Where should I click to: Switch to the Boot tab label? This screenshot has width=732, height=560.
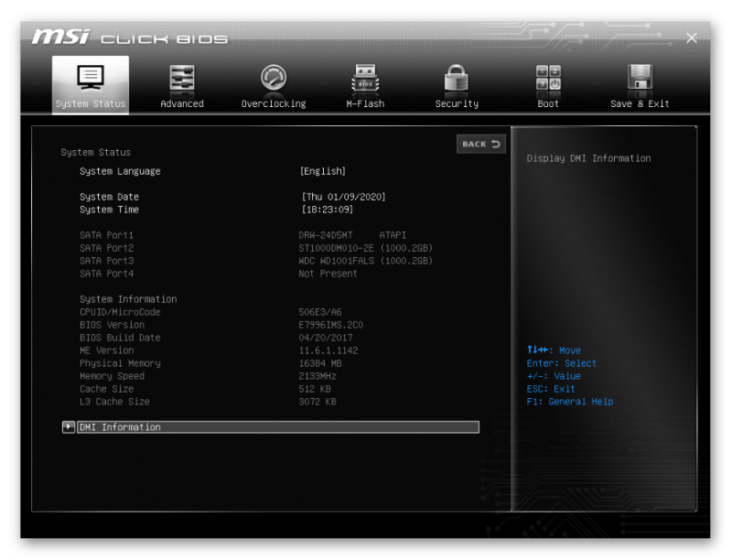[x=548, y=103]
